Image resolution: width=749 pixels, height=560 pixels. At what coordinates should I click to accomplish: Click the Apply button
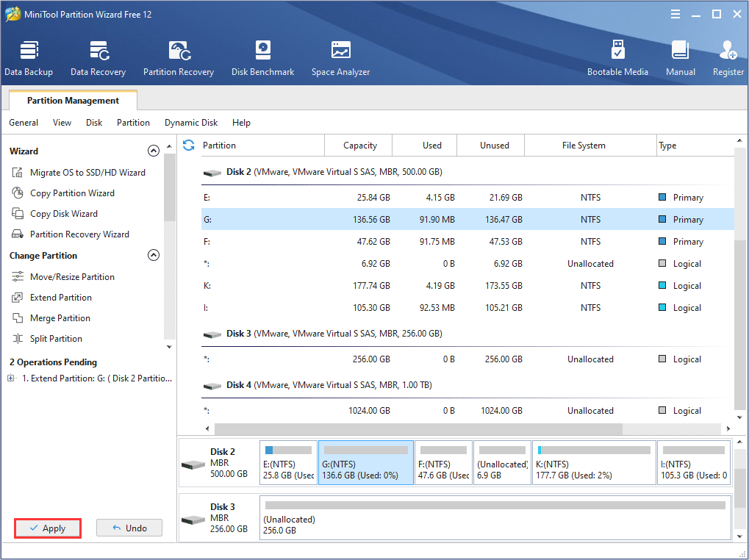click(48, 528)
